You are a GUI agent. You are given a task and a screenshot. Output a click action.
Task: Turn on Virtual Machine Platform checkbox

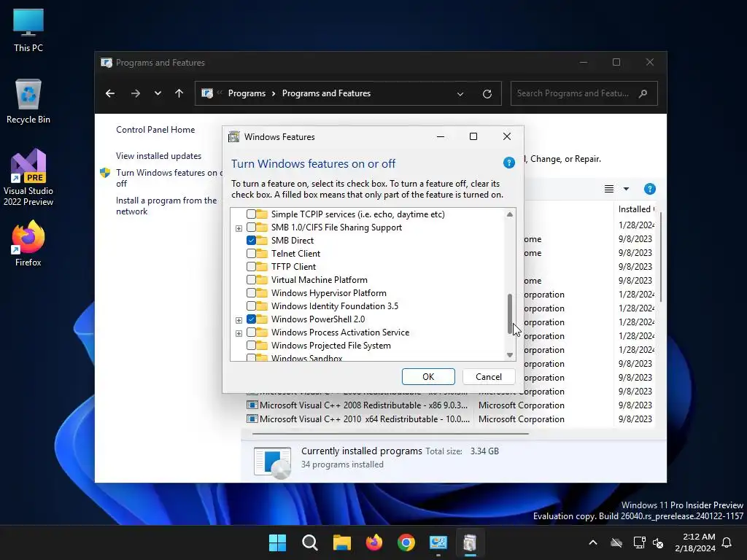pos(251,279)
